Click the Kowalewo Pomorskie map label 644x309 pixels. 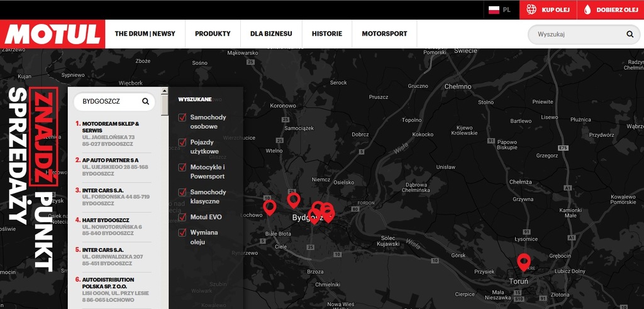[x=623, y=200]
